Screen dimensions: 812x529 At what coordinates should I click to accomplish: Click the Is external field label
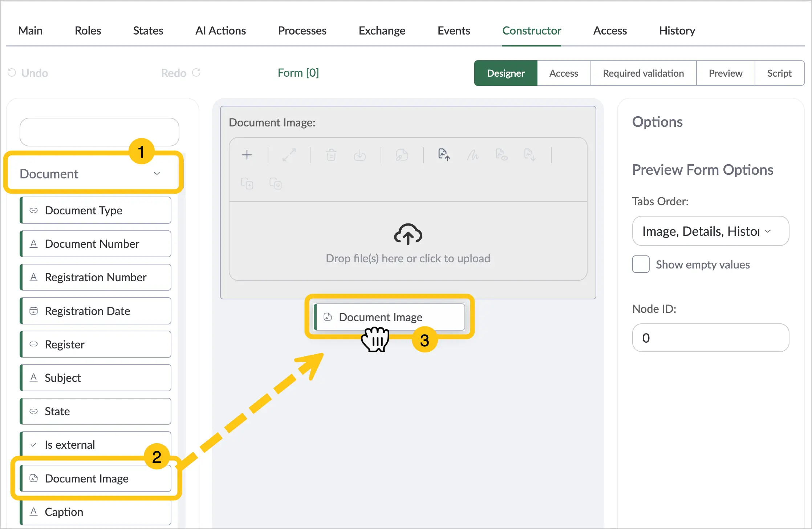(x=70, y=445)
